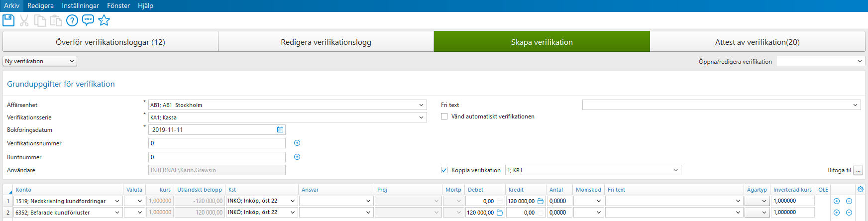This screenshot has height=221, width=868.
Task: Click the Verifikationsnummer input field
Action: pyautogui.click(x=217, y=143)
